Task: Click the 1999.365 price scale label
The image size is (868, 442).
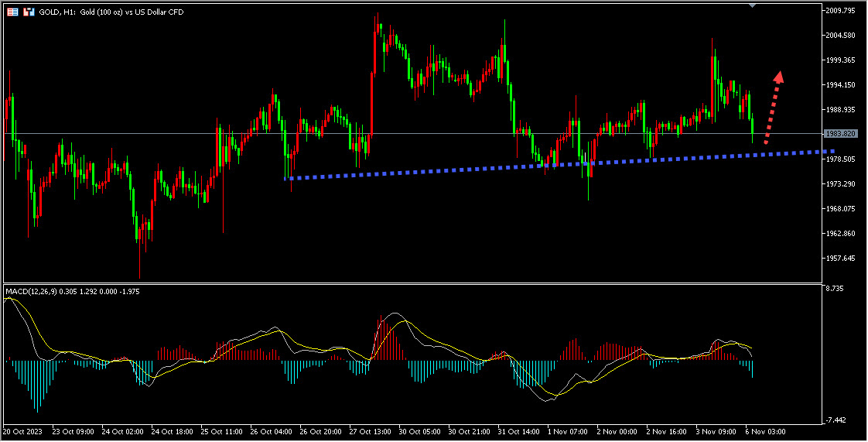Action: tap(841, 60)
